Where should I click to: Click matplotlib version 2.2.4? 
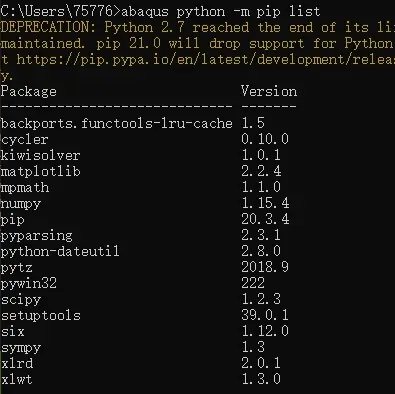point(261,171)
